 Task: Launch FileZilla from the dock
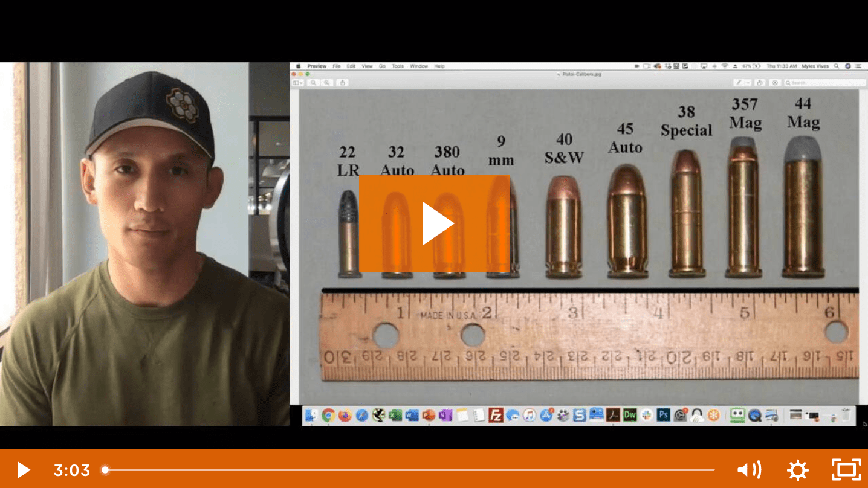pos(496,416)
